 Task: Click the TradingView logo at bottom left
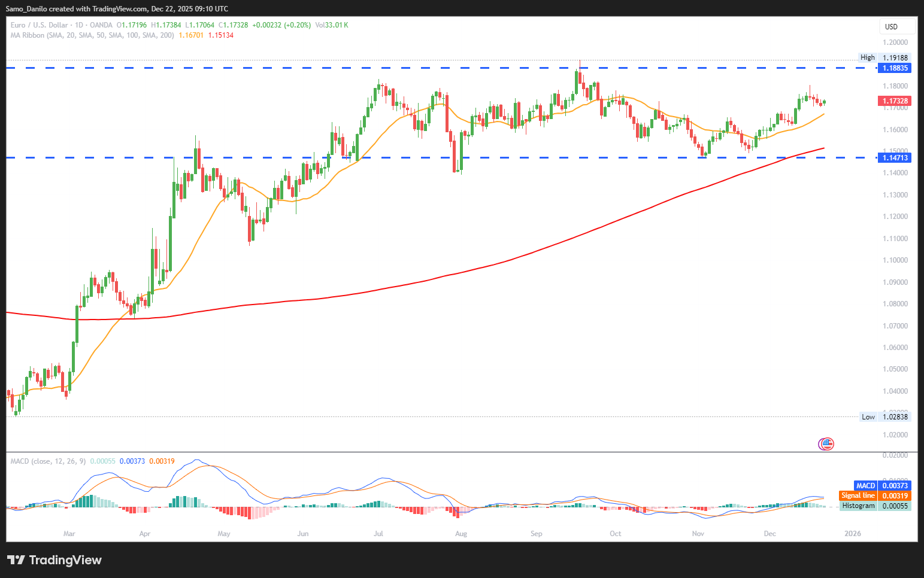point(54,560)
